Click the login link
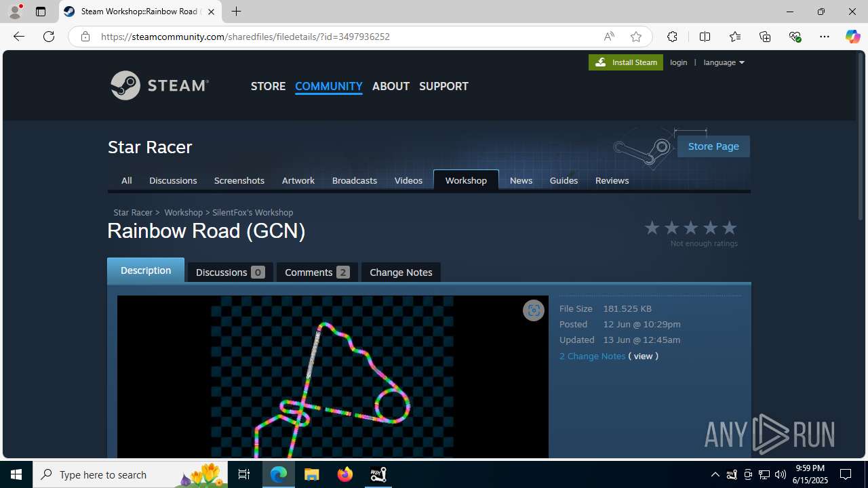868x488 pixels. (x=678, y=62)
